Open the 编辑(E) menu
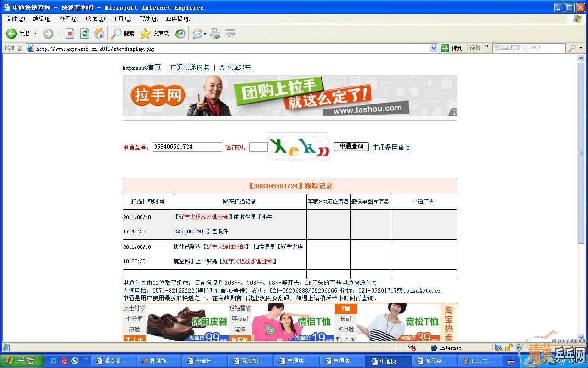 pyautogui.click(x=42, y=19)
